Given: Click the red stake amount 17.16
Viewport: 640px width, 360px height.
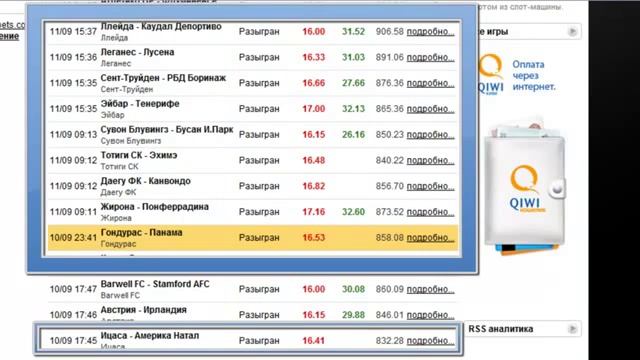Looking at the screenshot, I should (313, 211).
